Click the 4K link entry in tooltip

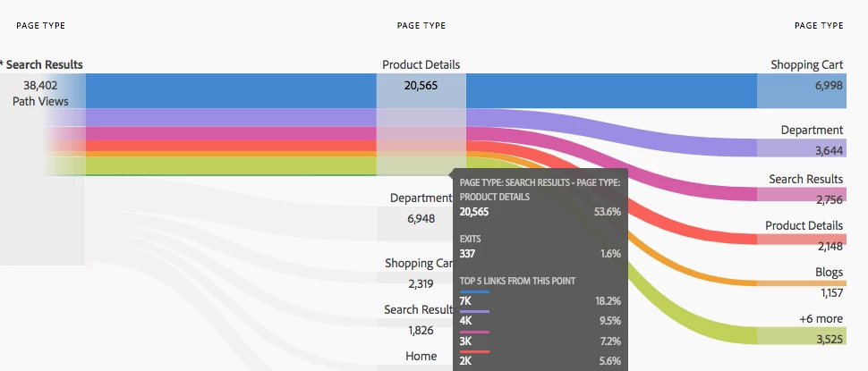(x=465, y=321)
